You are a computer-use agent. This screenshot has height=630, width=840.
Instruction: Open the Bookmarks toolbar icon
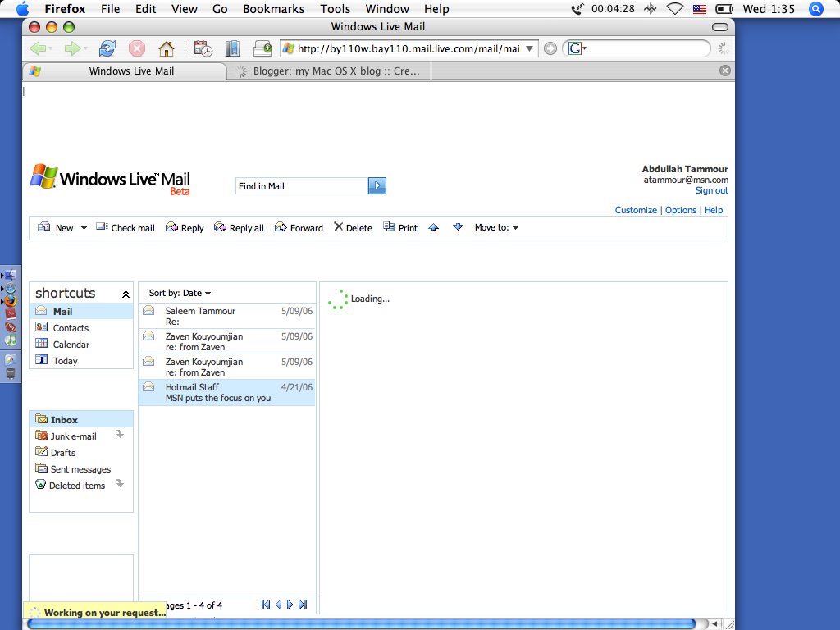tap(232, 48)
